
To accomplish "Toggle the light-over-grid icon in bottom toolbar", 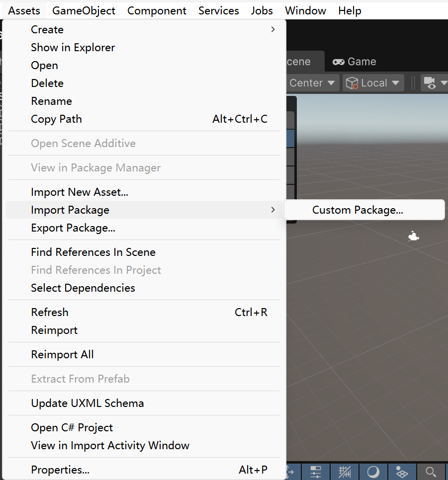I will tap(402, 472).
